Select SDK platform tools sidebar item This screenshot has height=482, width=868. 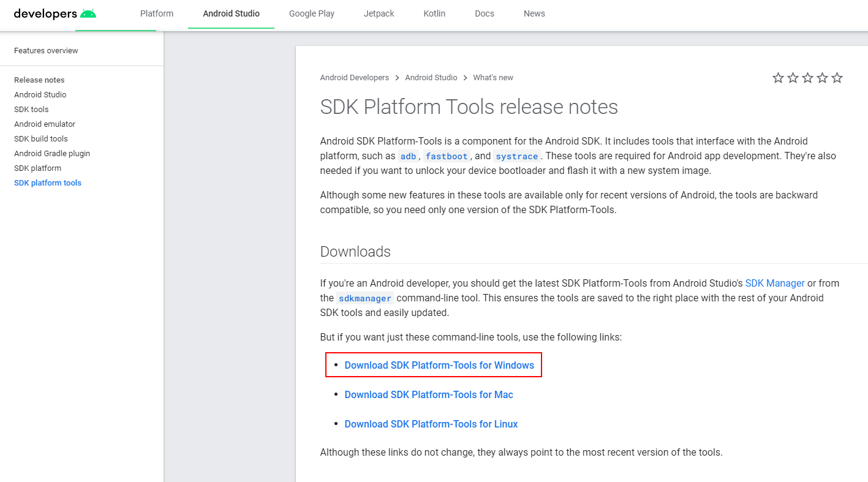[48, 183]
